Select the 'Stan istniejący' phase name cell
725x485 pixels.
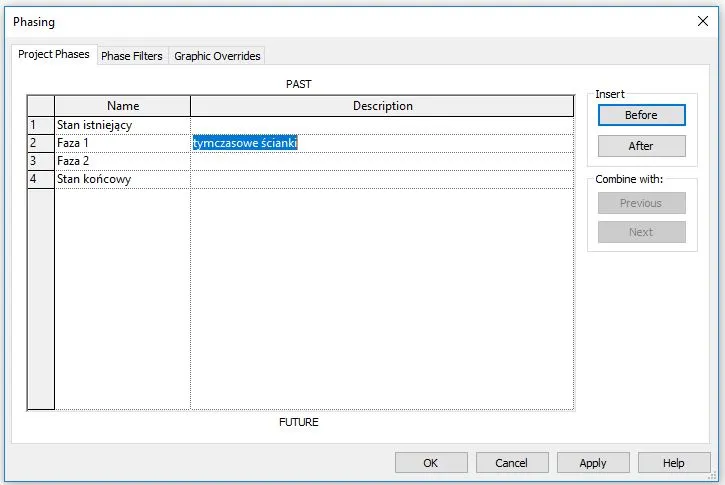(121, 125)
